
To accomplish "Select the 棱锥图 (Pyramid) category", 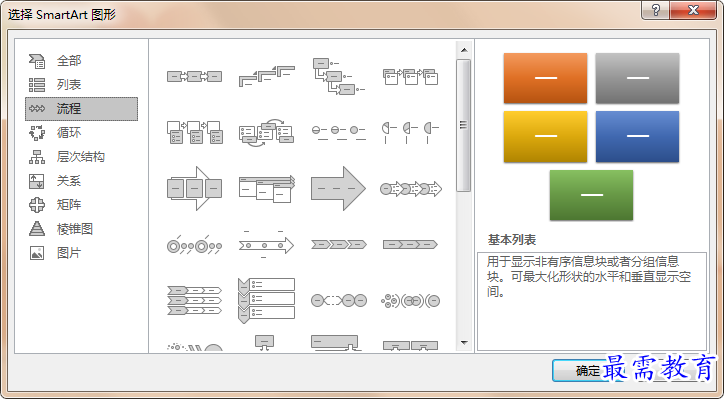I will (x=81, y=229).
